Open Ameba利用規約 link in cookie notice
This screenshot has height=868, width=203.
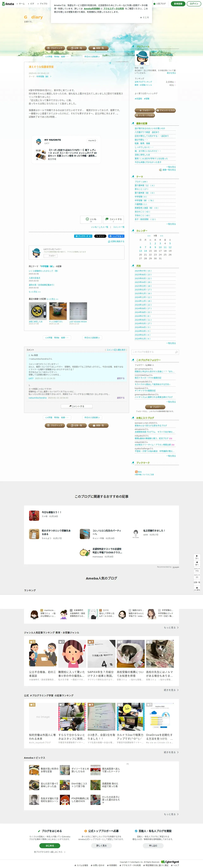(x=92, y=8)
